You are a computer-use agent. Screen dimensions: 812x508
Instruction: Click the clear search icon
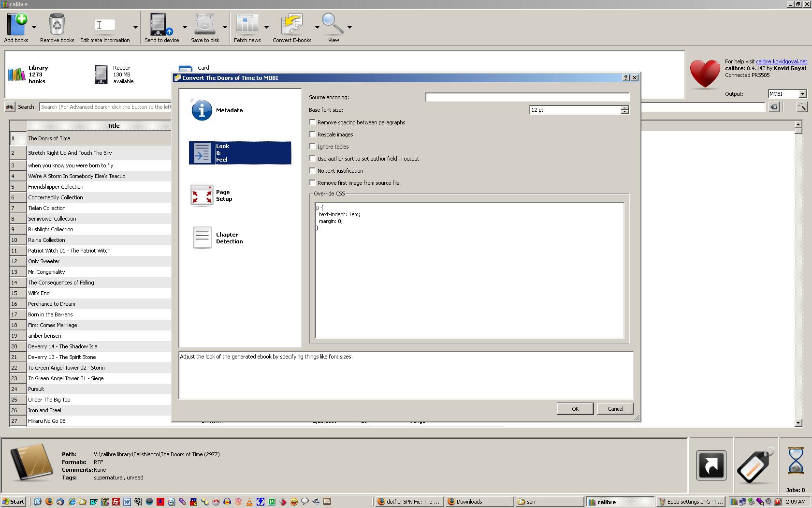click(x=774, y=107)
